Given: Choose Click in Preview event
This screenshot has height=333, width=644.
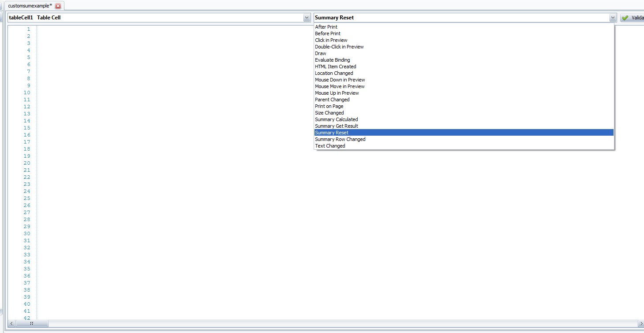Looking at the screenshot, I should 331,40.
